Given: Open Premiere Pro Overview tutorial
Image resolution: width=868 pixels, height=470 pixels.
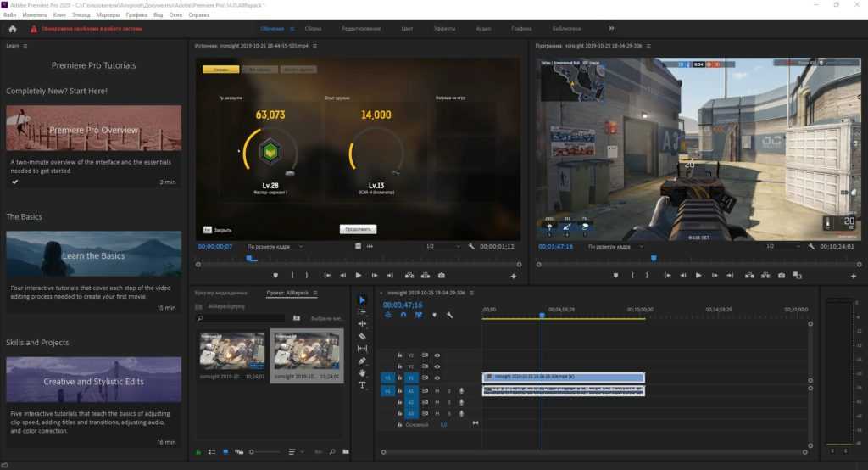Looking at the screenshot, I should pos(93,129).
